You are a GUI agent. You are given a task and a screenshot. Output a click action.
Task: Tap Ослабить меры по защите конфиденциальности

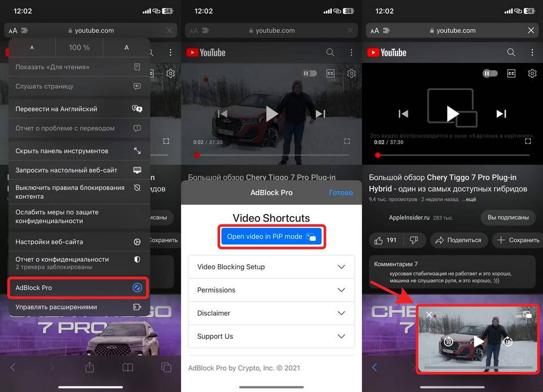(x=79, y=217)
